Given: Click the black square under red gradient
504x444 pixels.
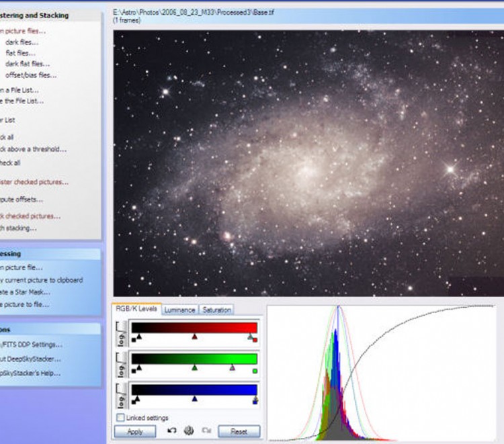Looking at the screenshot, I should click(x=134, y=340).
